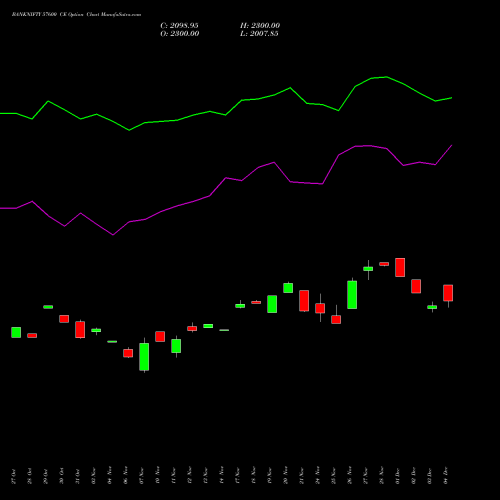
Task: Select the 29 Oct date label
Action: (46, 476)
